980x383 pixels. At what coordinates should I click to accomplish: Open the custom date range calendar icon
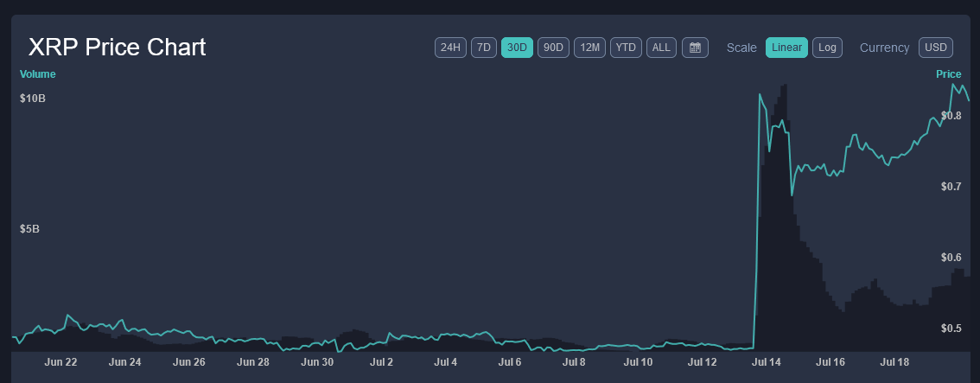tap(695, 48)
